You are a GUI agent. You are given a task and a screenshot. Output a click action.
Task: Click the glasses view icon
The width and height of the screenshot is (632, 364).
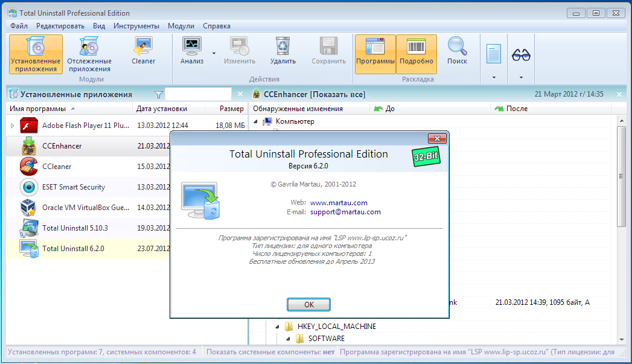[521, 54]
